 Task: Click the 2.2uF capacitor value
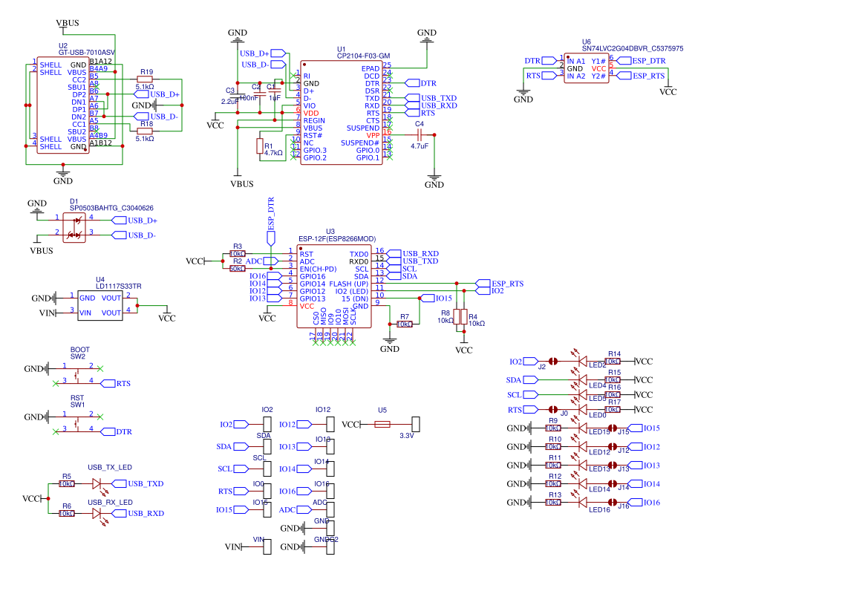pyautogui.click(x=229, y=101)
